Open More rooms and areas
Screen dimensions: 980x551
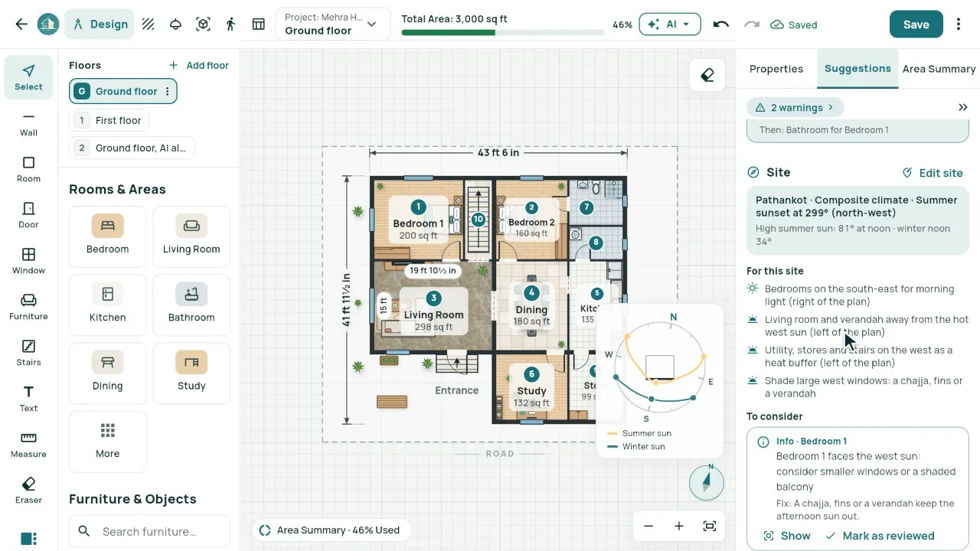point(107,442)
